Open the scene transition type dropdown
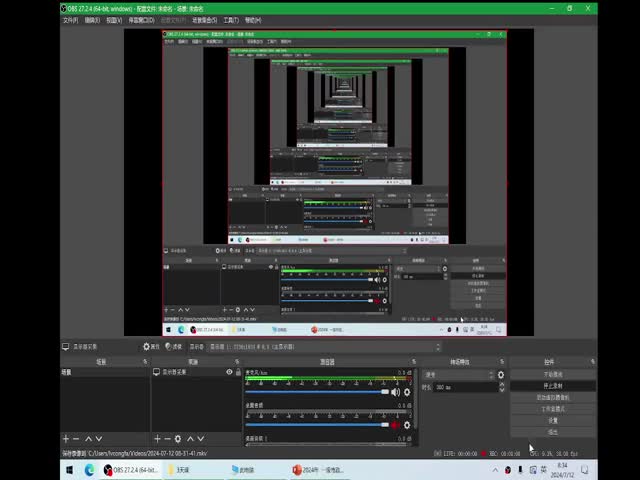The width and height of the screenshot is (640, 480). tap(458, 375)
